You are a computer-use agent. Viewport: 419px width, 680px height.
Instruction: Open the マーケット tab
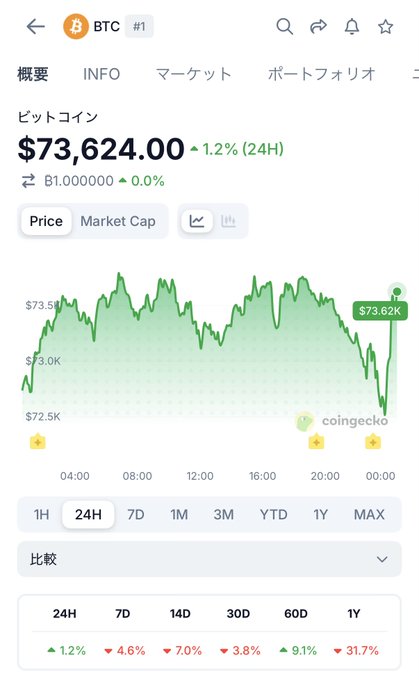tap(193, 74)
